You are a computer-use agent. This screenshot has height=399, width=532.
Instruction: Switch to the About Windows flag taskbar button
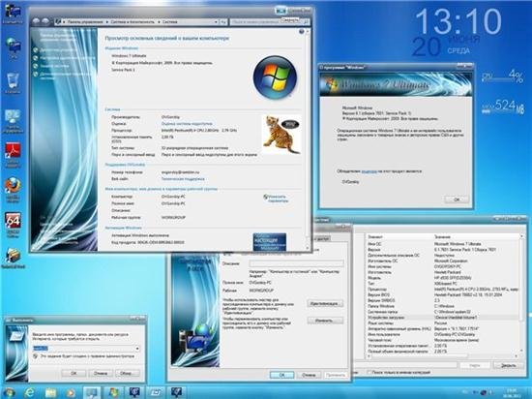click(x=113, y=392)
